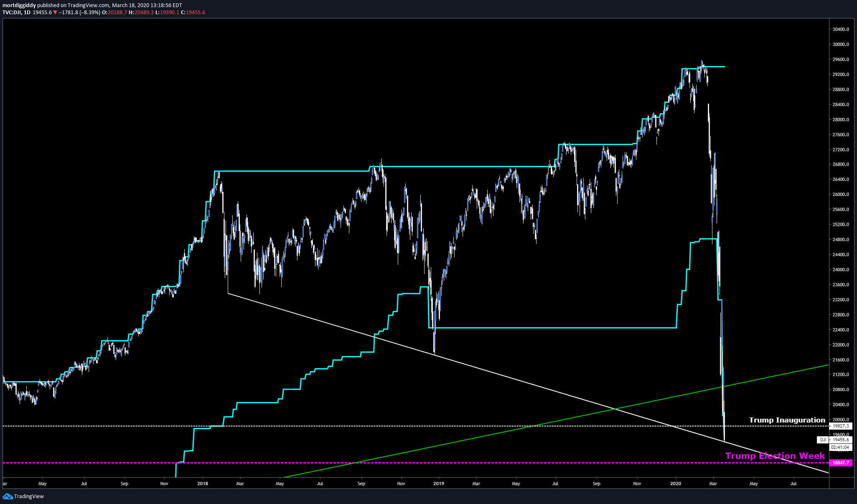Click the 24000.0 price axis label
The width and height of the screenshot is (857, 504).
[841, 270]
